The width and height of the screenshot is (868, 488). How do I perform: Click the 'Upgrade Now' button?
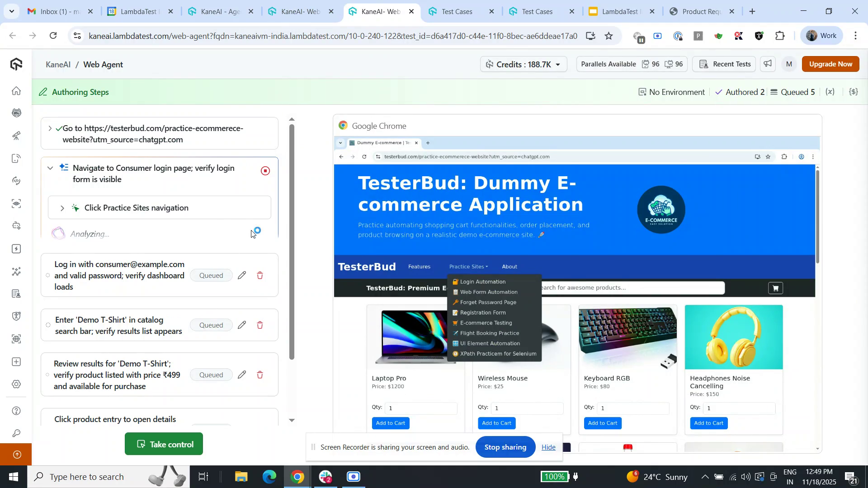click(x=830, y=64)
